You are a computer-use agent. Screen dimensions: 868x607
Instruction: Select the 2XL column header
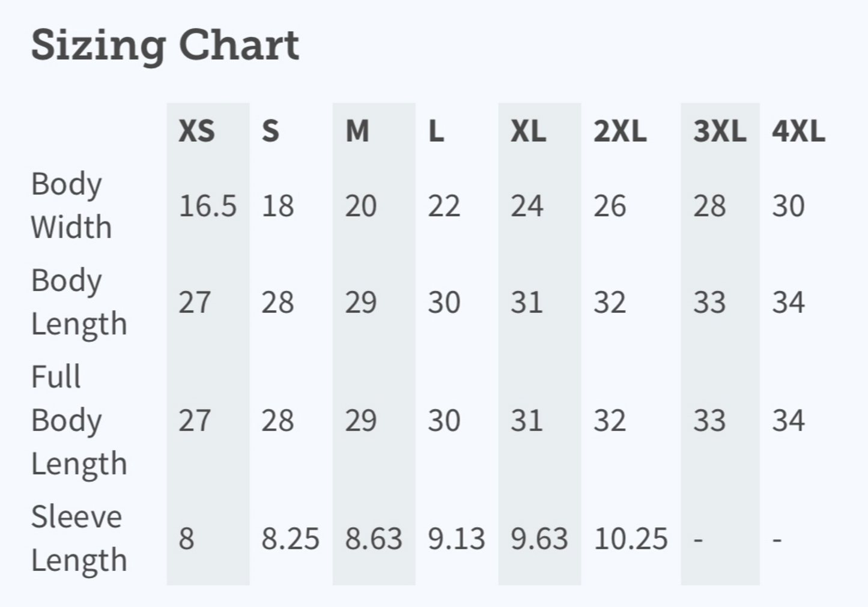(620, 131)
